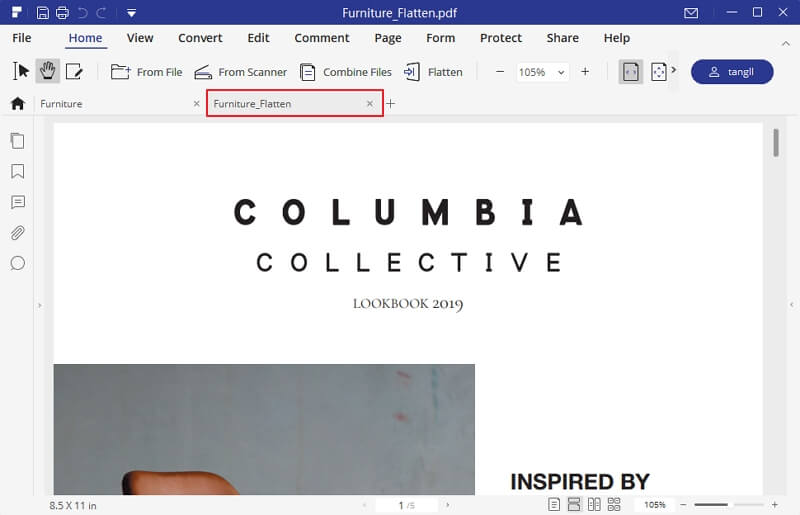The width and height of the screenshot is (800, 515).
Task: Go to next page arrow
Action: point(447,505)
